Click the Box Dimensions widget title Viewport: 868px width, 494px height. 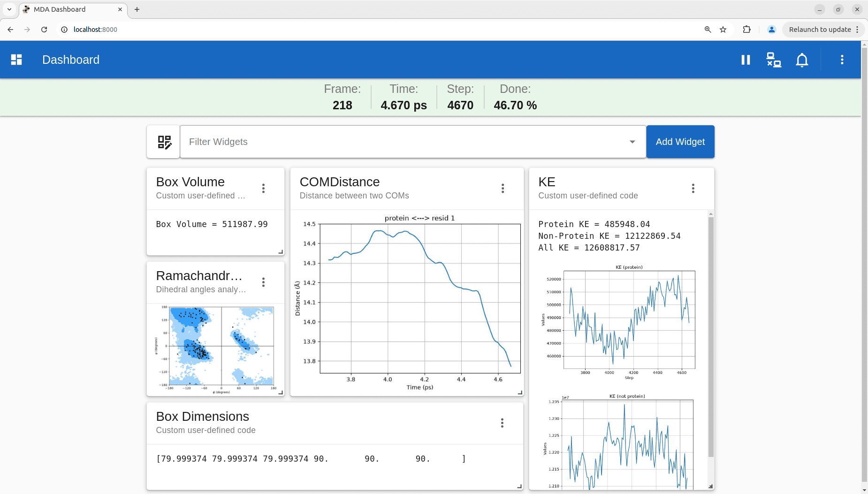point(202,416)
